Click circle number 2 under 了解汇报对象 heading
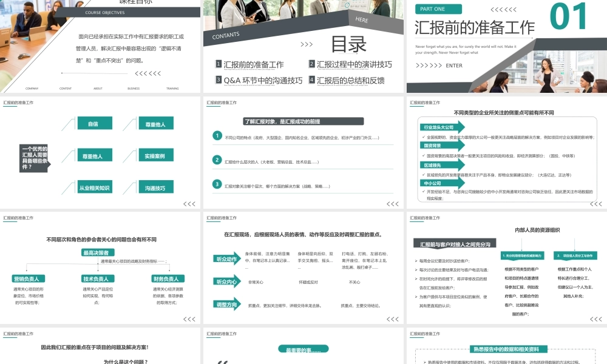The height and width of the screenshot is (364, 607). coord(217,160)
